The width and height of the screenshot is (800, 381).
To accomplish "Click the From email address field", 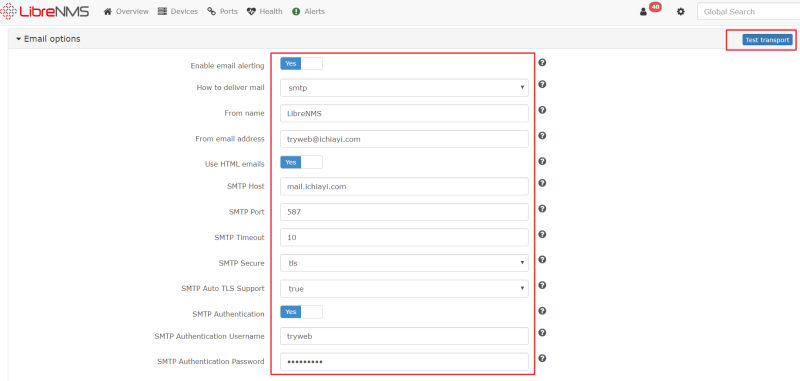I will pyautogui.click(x=404, y=139).
